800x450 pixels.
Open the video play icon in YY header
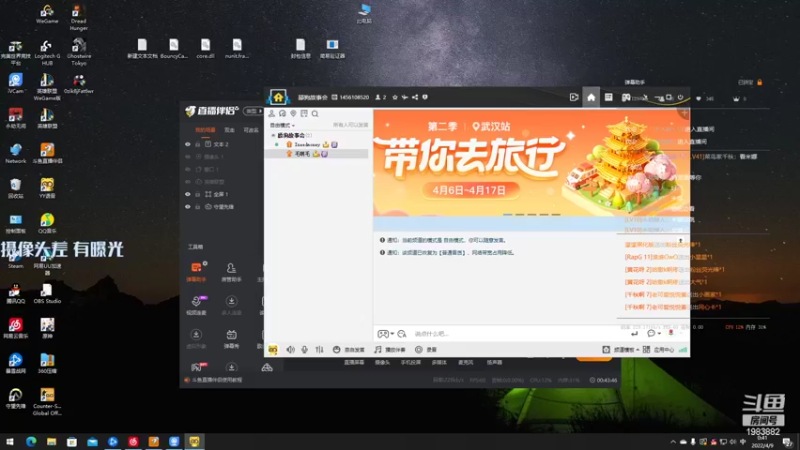pos(574,97)
